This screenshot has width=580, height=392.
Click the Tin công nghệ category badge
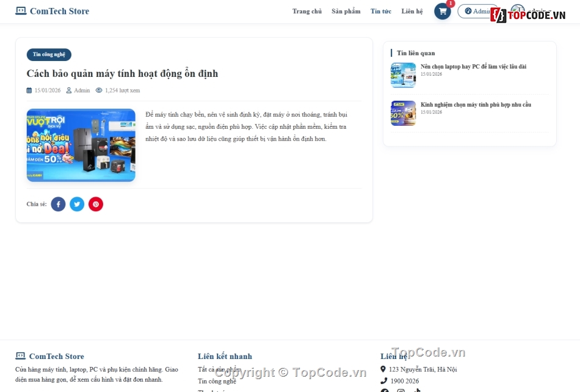point(49,54)
